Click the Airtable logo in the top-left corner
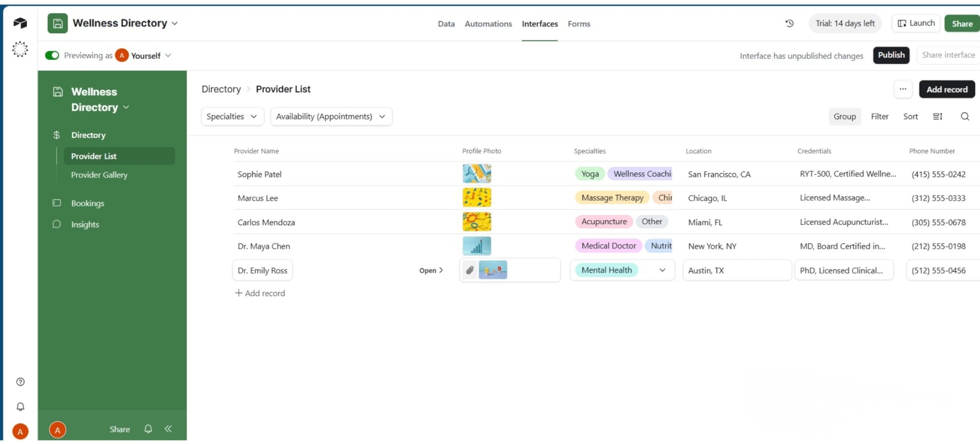980x444 pixels. coord(20,23)
